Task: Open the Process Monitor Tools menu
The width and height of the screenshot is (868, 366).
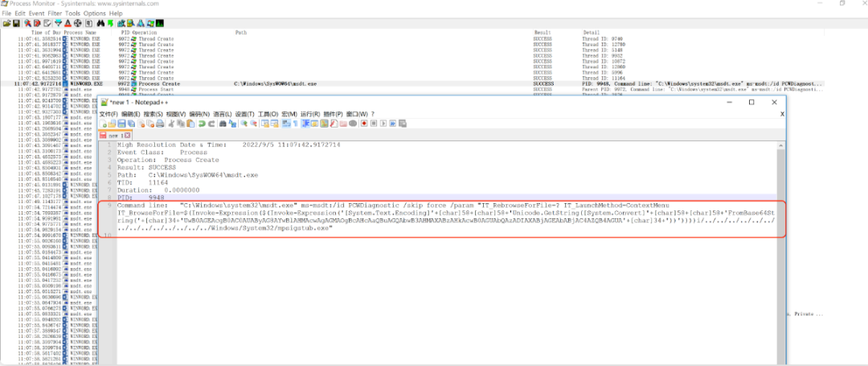Action: [x=72, y=13]
